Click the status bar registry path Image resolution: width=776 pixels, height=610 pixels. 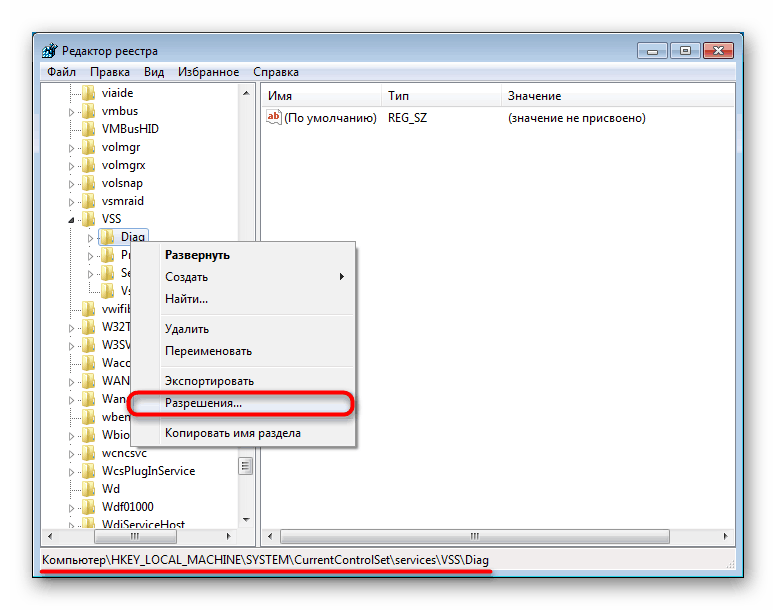pos(265,560)
